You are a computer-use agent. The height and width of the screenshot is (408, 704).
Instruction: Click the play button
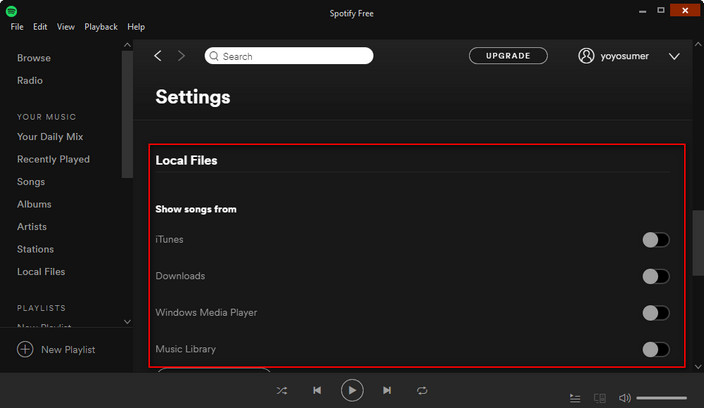click(352, 390)
